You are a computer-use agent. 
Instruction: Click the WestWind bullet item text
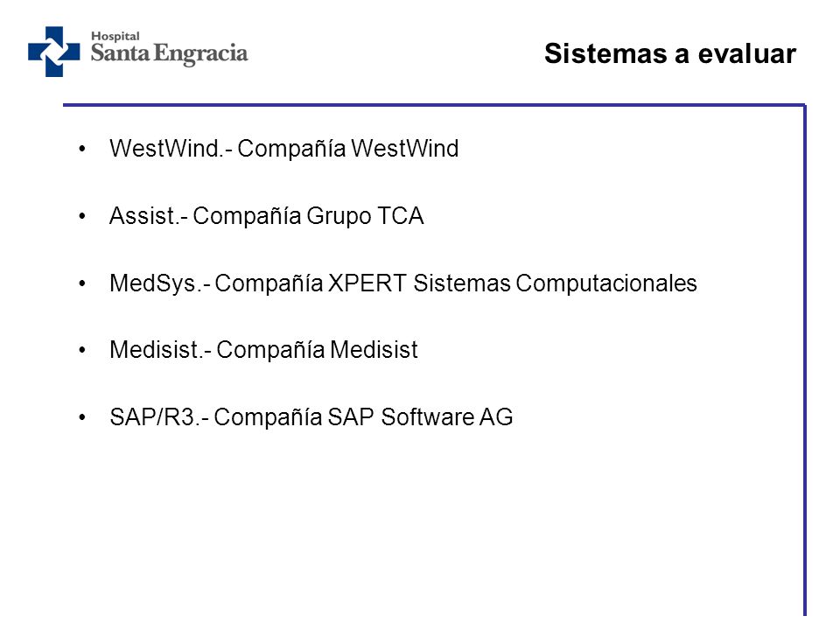[x=283, y=149]
